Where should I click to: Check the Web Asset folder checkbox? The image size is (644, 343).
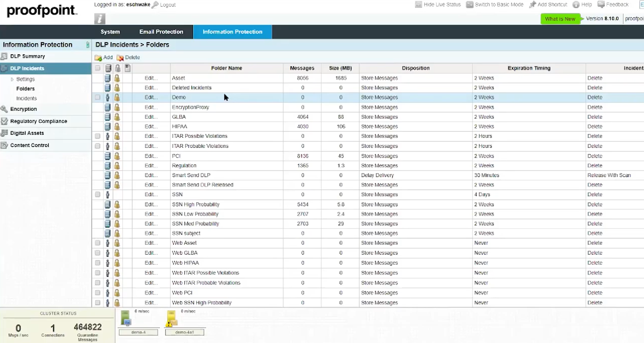click(x=98, y=243)
